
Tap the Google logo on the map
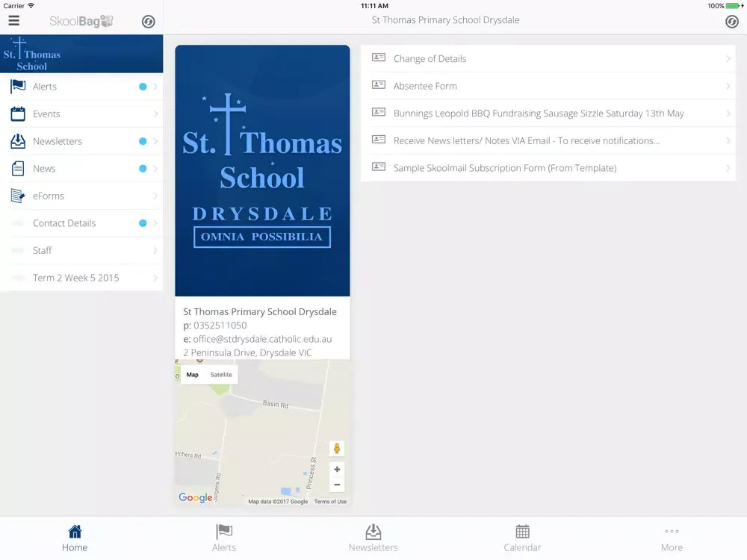click(x=195, y=497)
